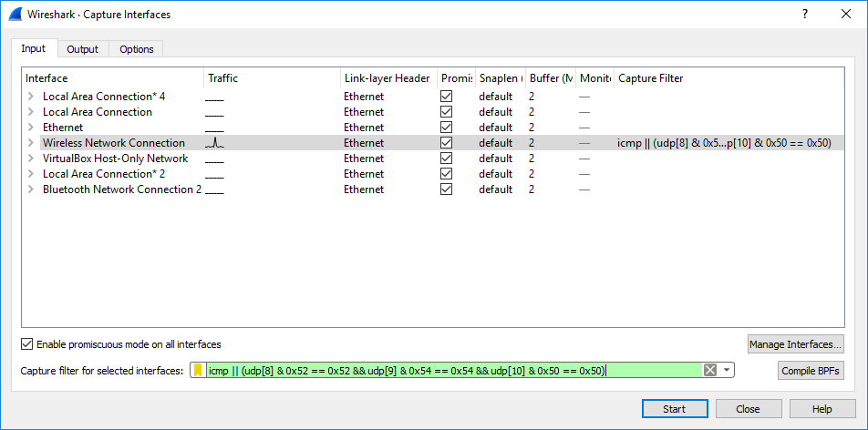
Task: Toggle promiscuous checkbox for VirtualBox Host-Only Network
Action: (446, 159)
